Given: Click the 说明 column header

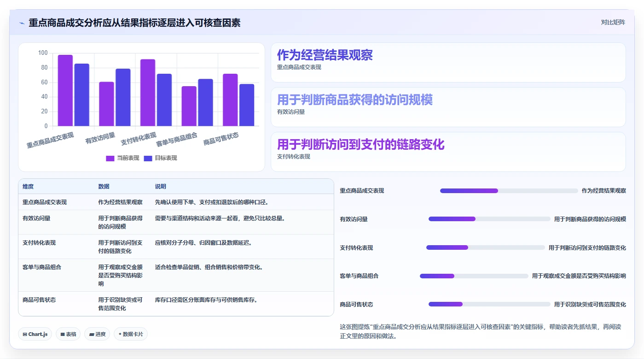Looking at the screenshot, I should pos(161,187).
